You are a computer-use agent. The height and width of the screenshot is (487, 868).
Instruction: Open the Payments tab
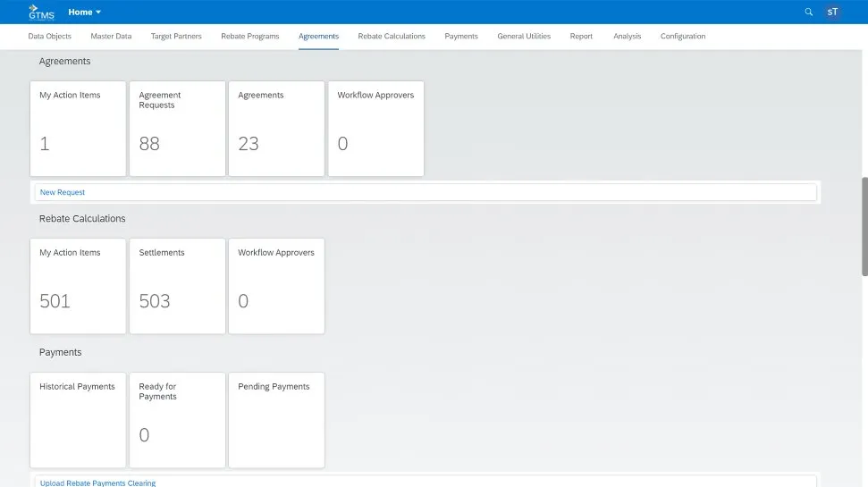[461, 37]
